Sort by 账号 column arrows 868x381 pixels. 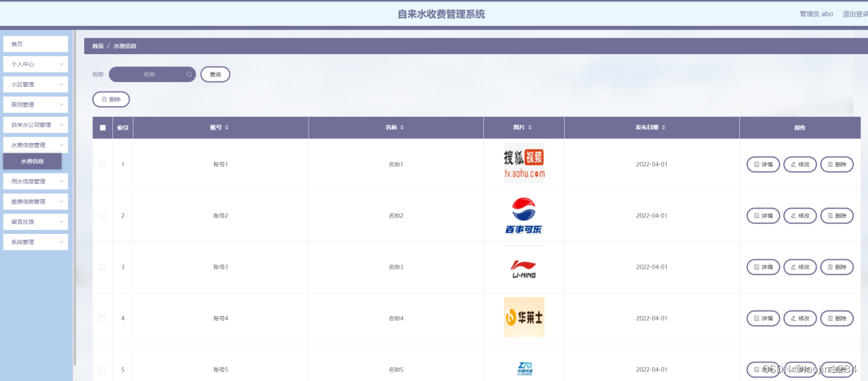point(227,128)
